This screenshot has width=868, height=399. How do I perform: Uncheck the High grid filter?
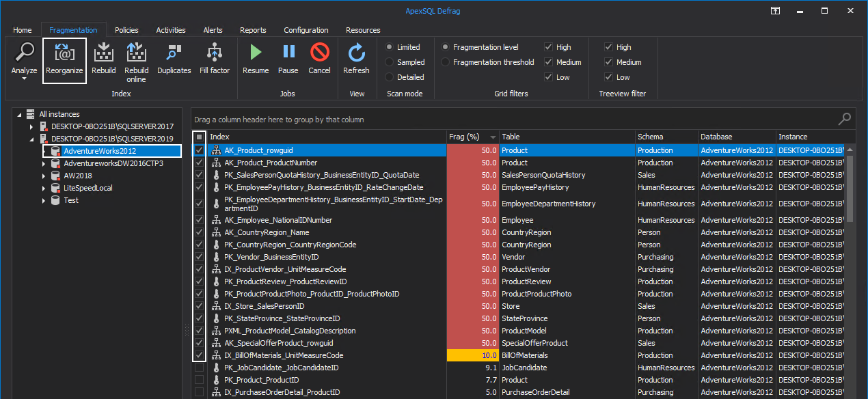tap(548, 47)
